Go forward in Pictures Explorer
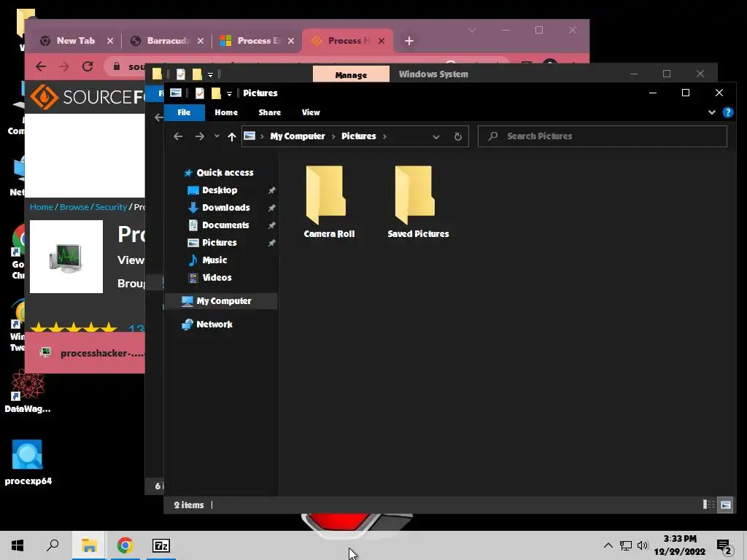The width and height of the screenshot is (747, 560). coord(200,136)
